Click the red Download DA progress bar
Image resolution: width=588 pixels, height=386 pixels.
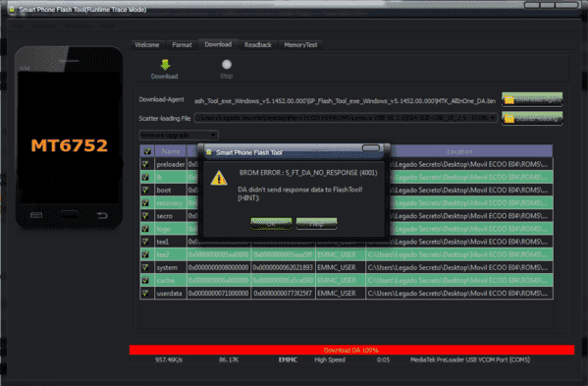pyautogui.click(x=351, y=350)
